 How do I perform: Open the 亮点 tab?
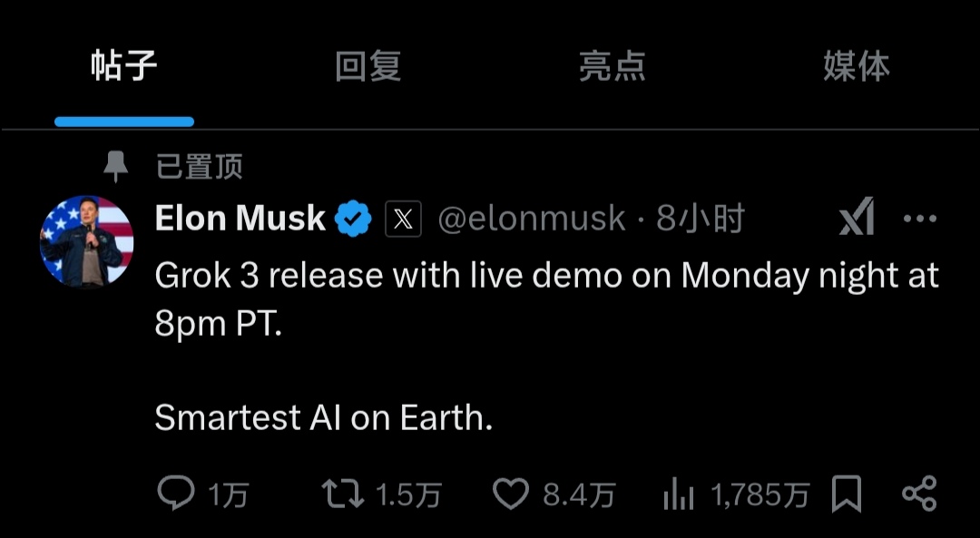click(x=612, y=67)
